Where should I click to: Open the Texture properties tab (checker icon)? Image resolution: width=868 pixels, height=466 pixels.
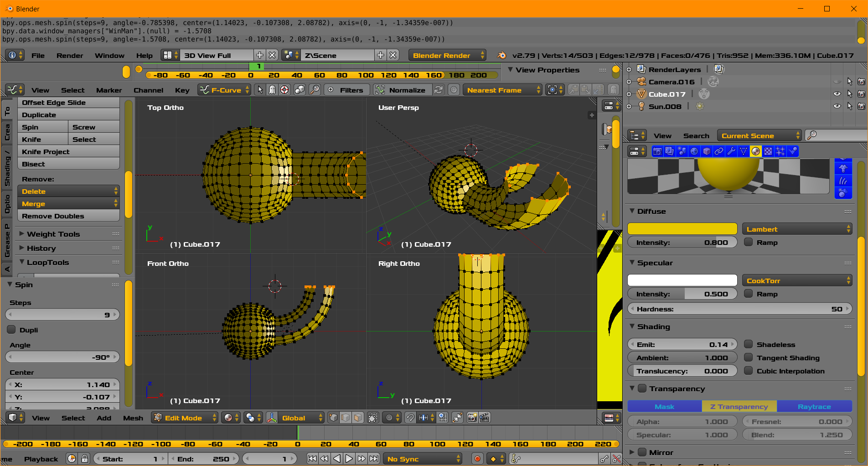pyautogui.click(x=768, y=151)
